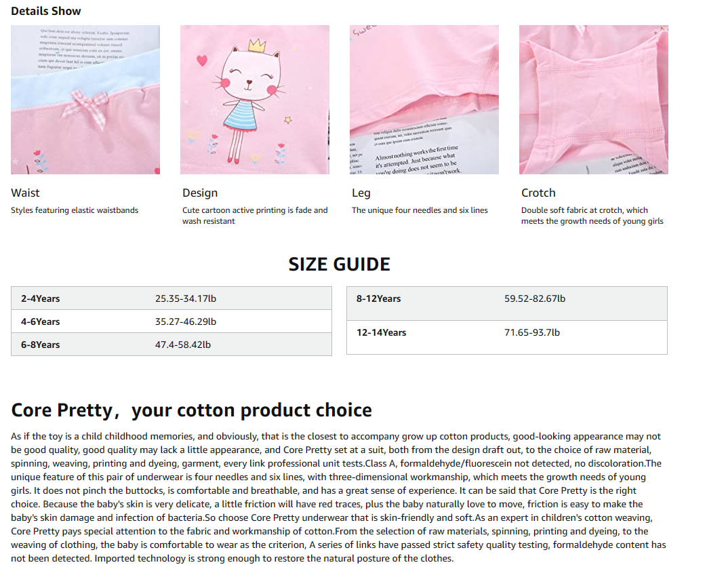The image size is (707, 588).
Task: Select the 71.65-93.7lb weight cell
Action: point(532,332)
